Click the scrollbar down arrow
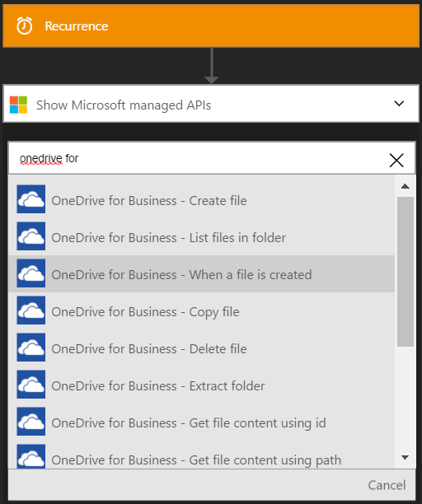This screenshot has width=422, height=504. (406, 457)
